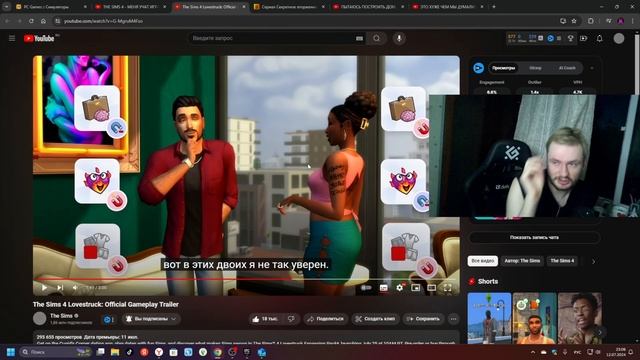Click the magnifier search button

click(376, 38)
